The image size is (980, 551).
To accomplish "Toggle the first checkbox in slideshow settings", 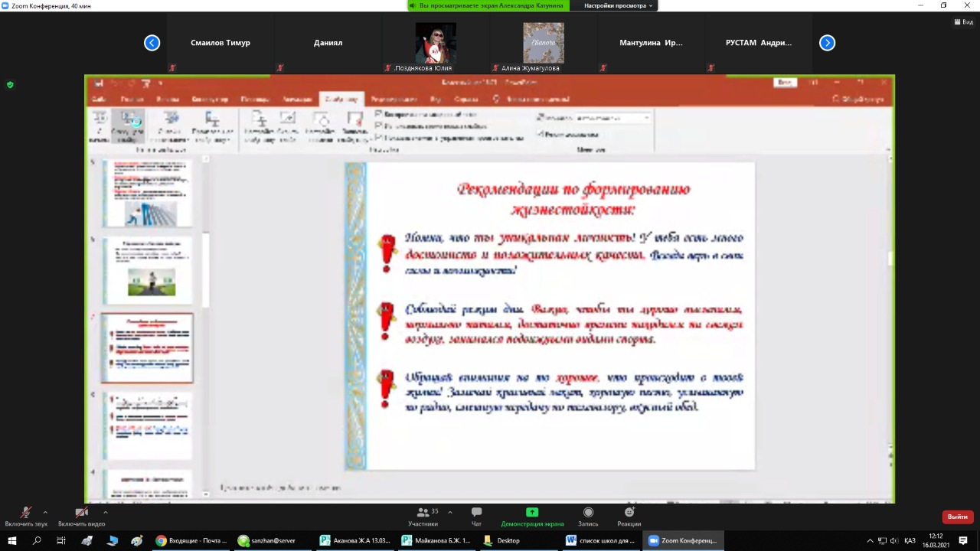I will (378, 114).
